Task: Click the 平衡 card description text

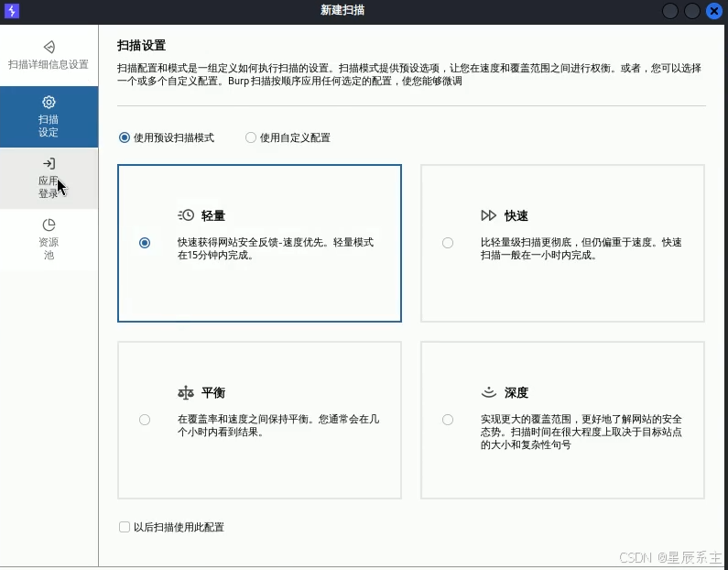Action: 278,425
